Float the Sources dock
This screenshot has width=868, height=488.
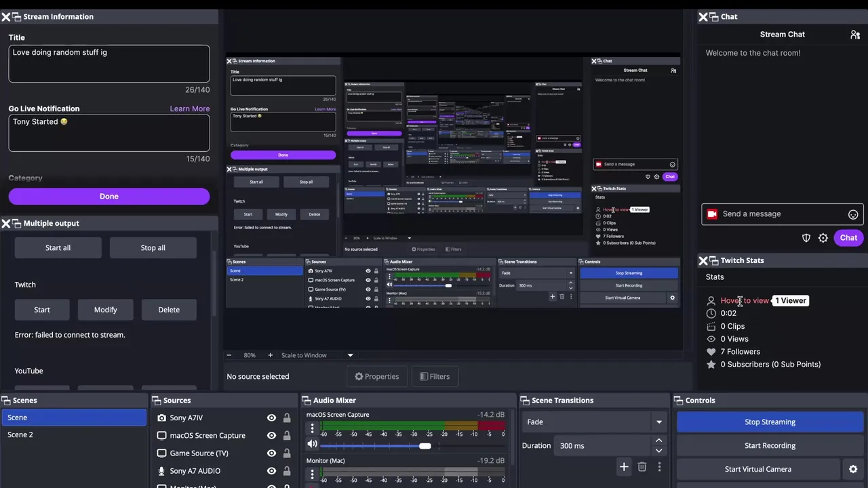coord(157,401)
